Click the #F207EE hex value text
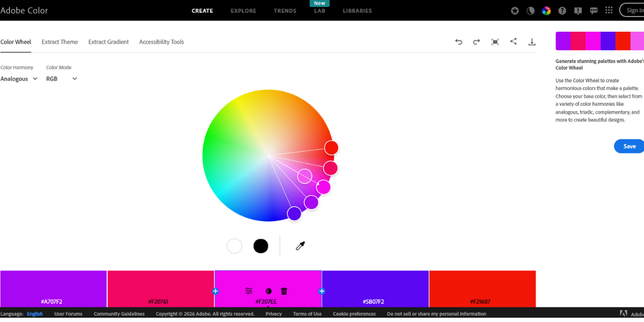The width and height of the screenshot is (644, 322). pyautogui.click(x=266, y=302)
